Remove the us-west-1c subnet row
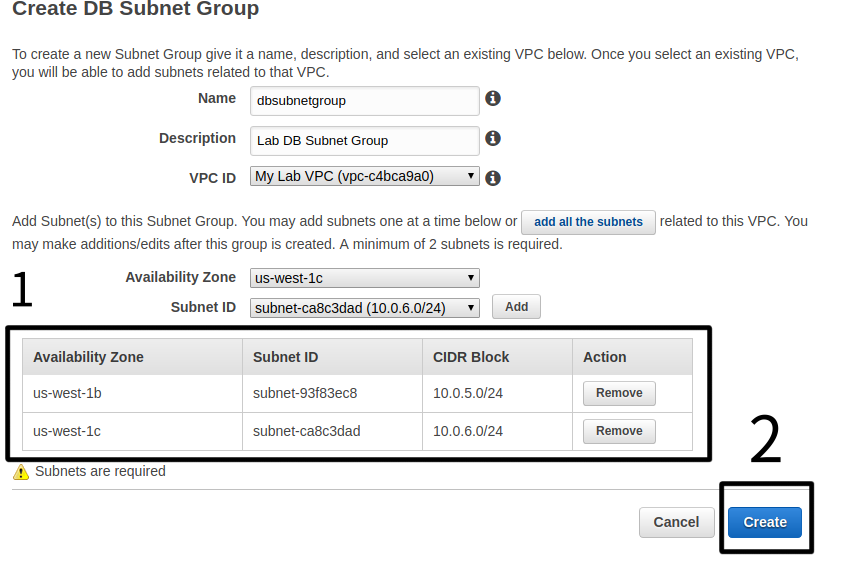 pyautogui.click(x=619, y=431)
